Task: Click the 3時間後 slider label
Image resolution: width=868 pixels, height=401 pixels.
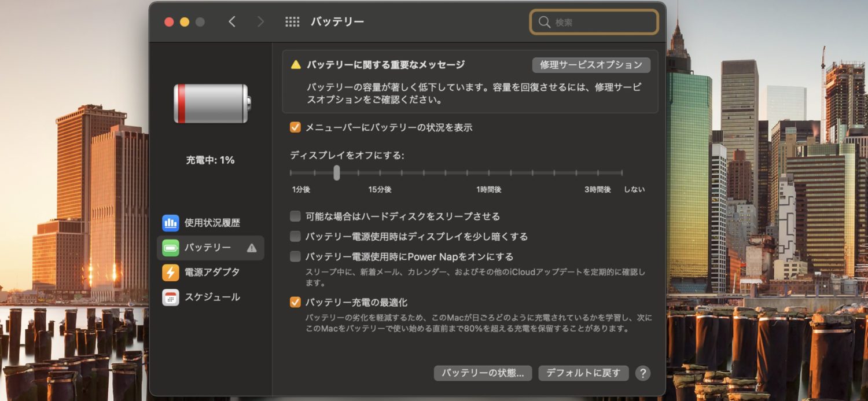Action: click(x=598, y=190)
